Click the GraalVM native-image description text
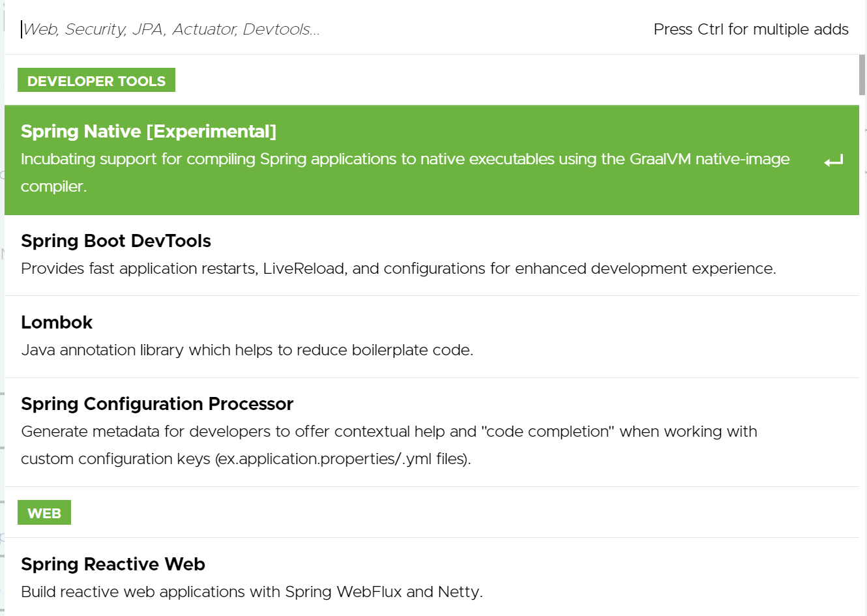This screenshot has width=867, height=616. [405, 160]
